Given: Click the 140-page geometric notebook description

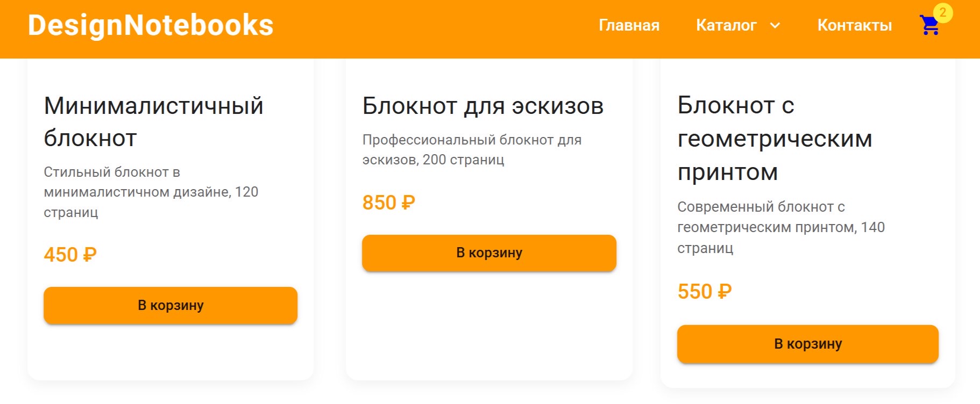Looking at the screenshot, I should click(x=780, y=227).
